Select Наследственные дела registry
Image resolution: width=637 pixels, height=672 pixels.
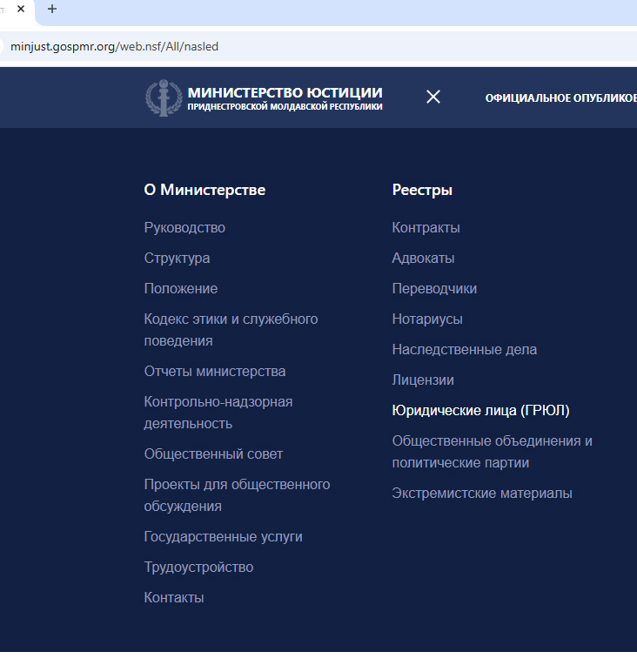pos(464,350)
